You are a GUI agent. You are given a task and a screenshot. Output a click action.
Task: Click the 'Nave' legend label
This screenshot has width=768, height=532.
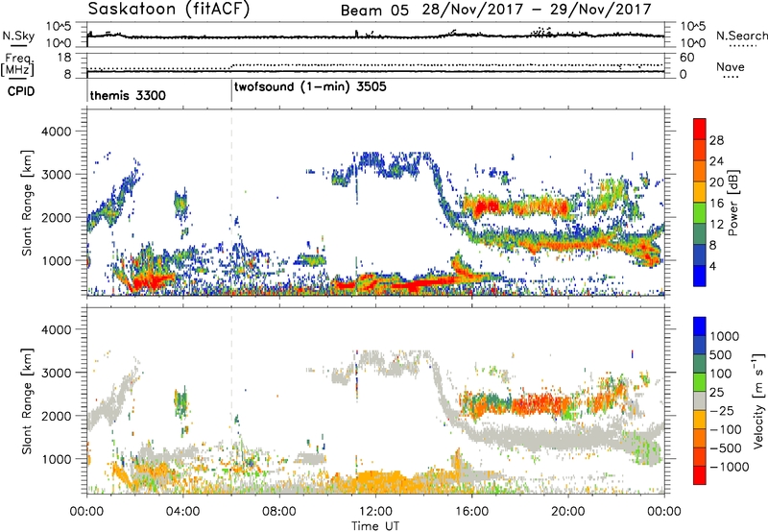[x=731, y=66]
